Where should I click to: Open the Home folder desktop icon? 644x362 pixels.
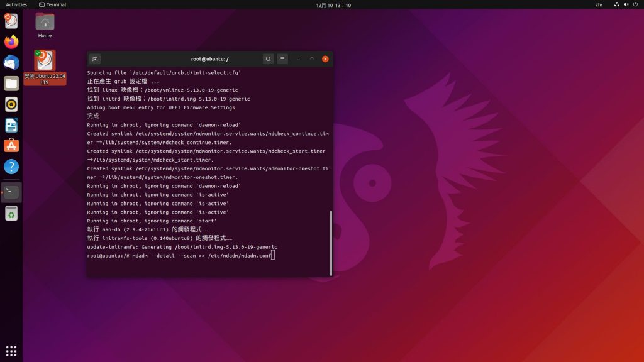pos(45,25)
